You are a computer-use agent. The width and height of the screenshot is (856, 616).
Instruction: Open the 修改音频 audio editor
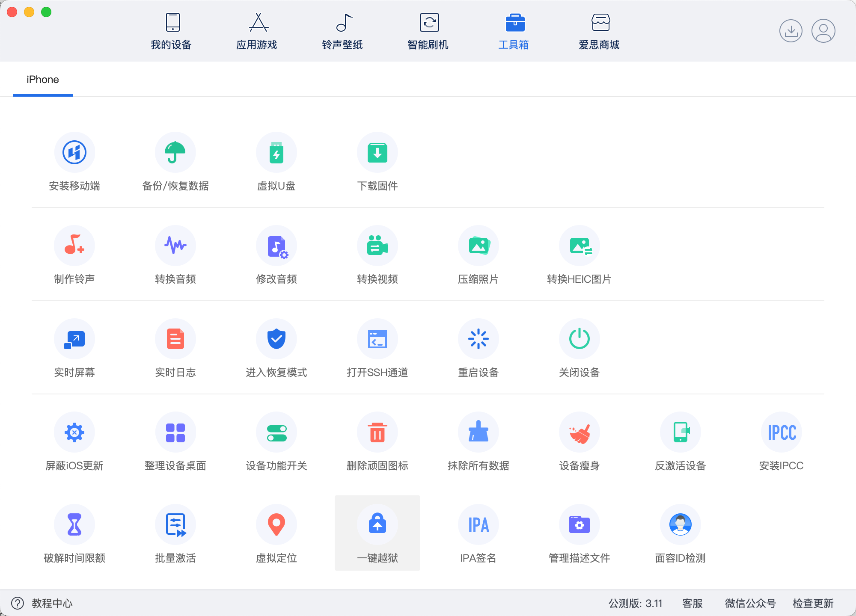[276, 255]
